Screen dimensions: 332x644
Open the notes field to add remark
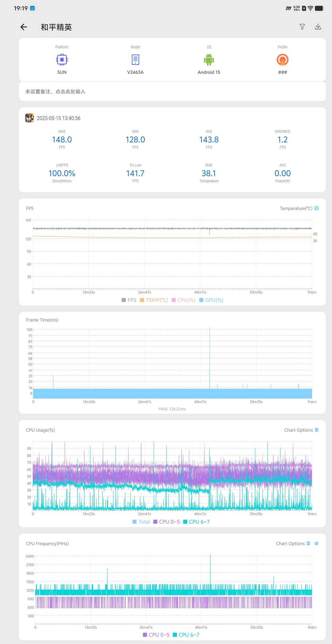point(172,92)
